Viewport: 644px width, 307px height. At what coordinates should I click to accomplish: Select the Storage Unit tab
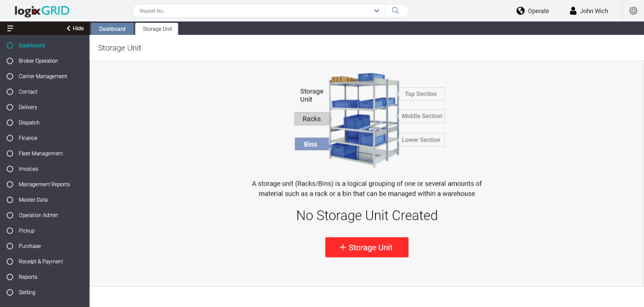tap(157, 29)
